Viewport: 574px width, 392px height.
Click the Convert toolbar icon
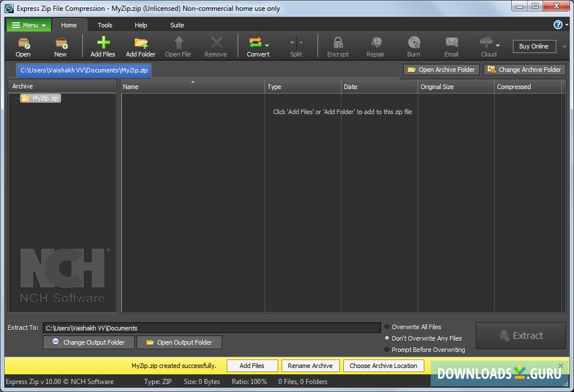pyautogui.click(x=255, y=42)
